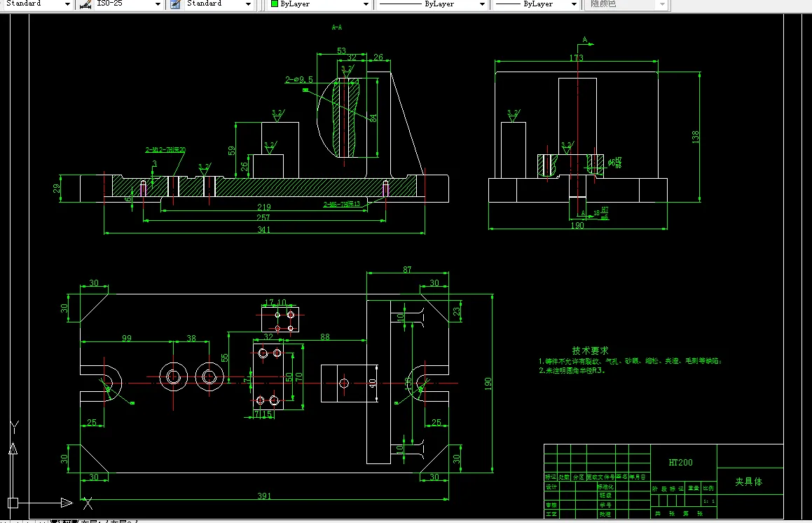Select the 99 dimension text
The width and height of the screenshot is (812, 523).
click(126, 338)
